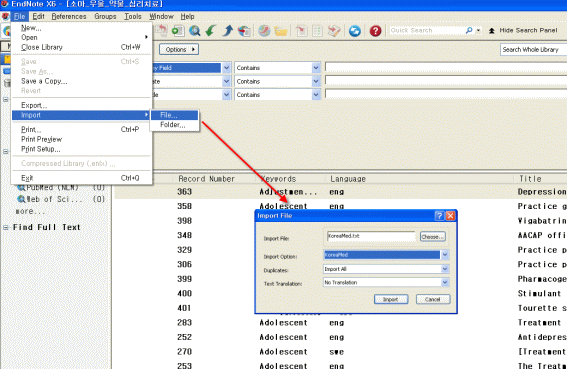Click the Cancel button in Import dialog
567x373 pixels.
coord(433,300)
